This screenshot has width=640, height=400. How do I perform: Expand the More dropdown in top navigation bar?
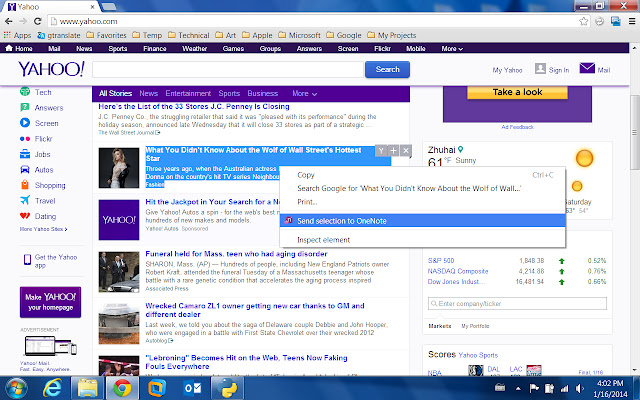click(452, 48)
